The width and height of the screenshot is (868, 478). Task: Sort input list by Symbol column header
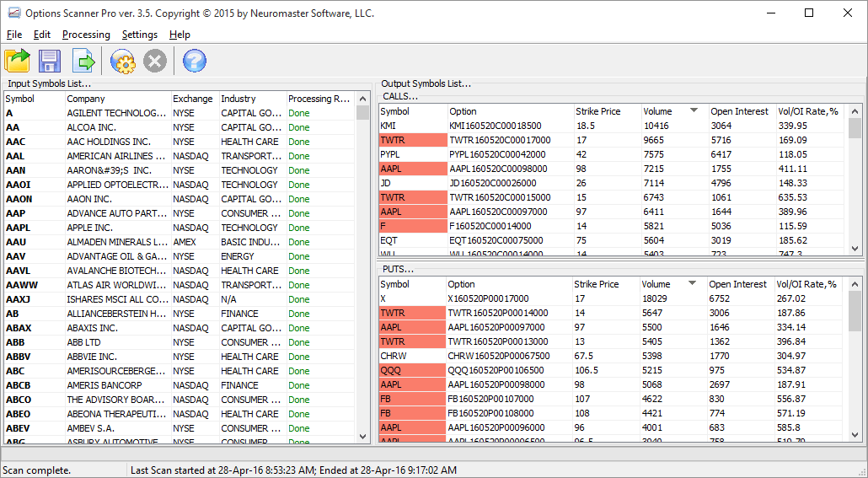[35, 99]
